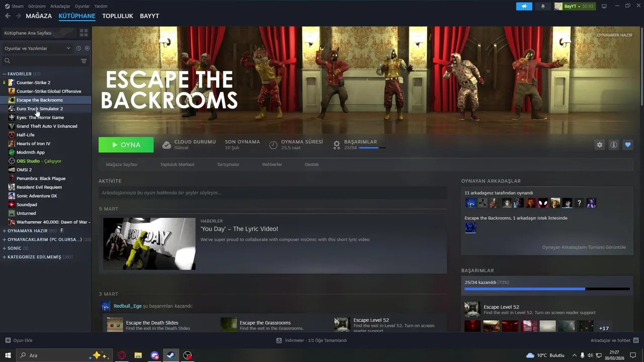The width and height of the screenshot is (644, 362).
Task: Open Rehberler link
Action: click(x=272, y=164)
